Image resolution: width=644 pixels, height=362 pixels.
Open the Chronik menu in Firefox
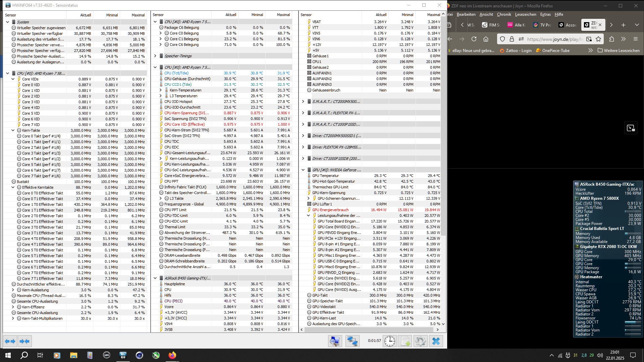click(x=504, y=14)
